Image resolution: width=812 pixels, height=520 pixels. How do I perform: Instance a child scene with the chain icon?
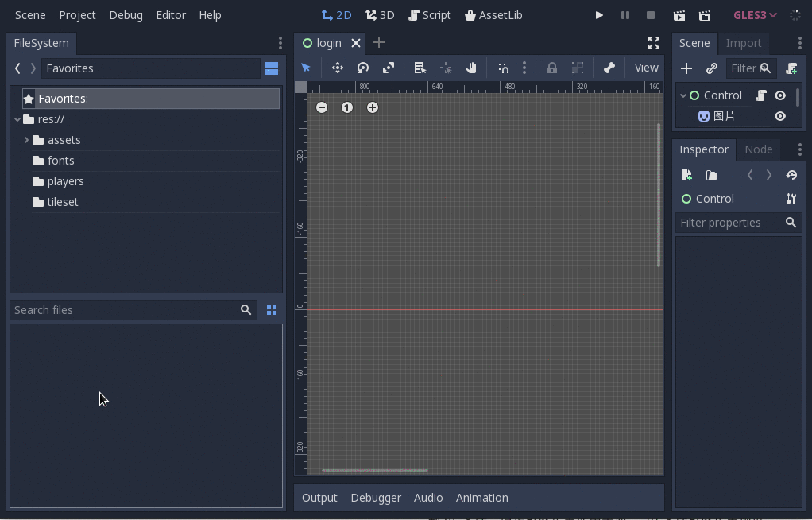click(712, 68)
